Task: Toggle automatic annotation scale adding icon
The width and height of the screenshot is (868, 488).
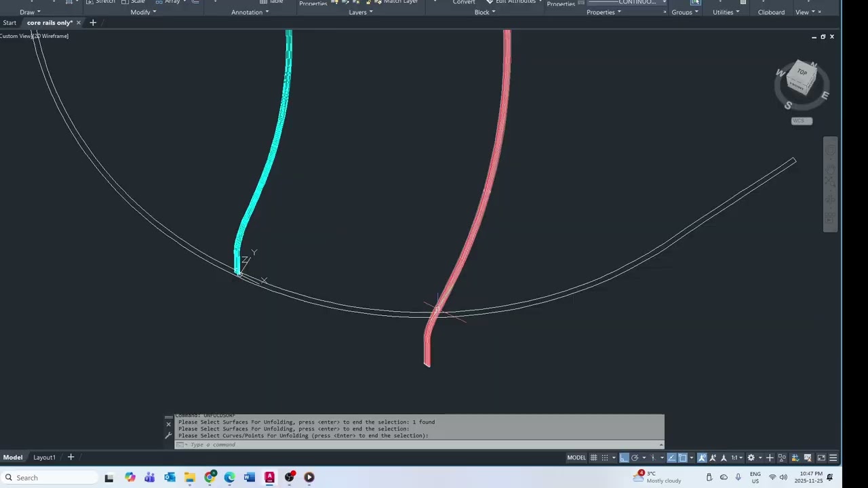Action: pyautogui.click(x=713, y=457)
